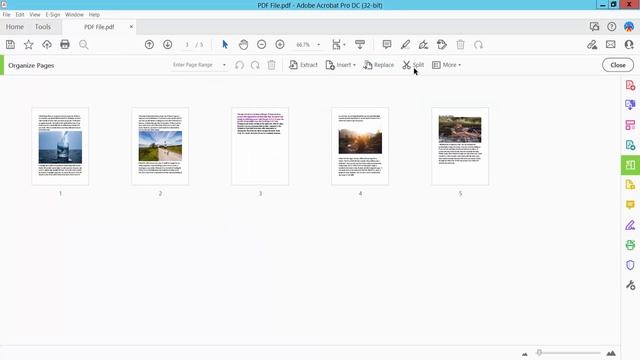
Task: Zoom in with the plus circle icon
Action: [x=280, y=44]
